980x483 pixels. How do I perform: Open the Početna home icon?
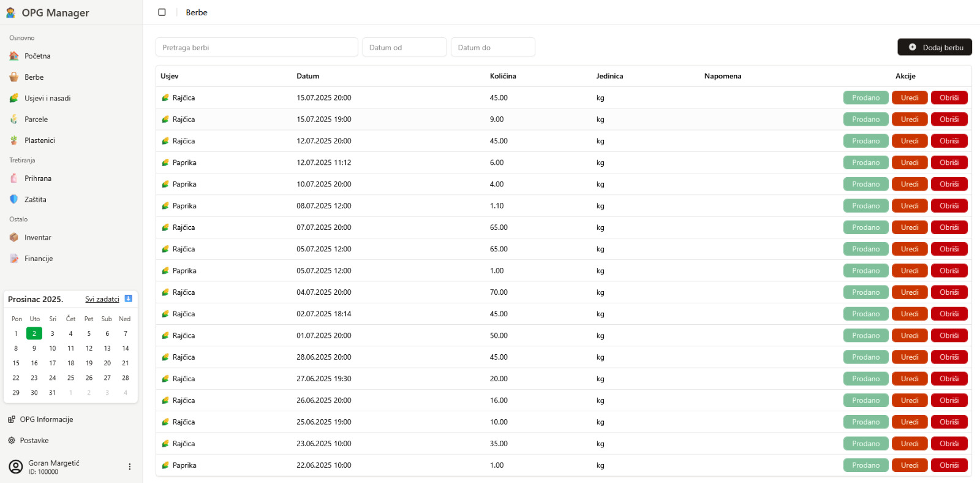tap(14, 56)
